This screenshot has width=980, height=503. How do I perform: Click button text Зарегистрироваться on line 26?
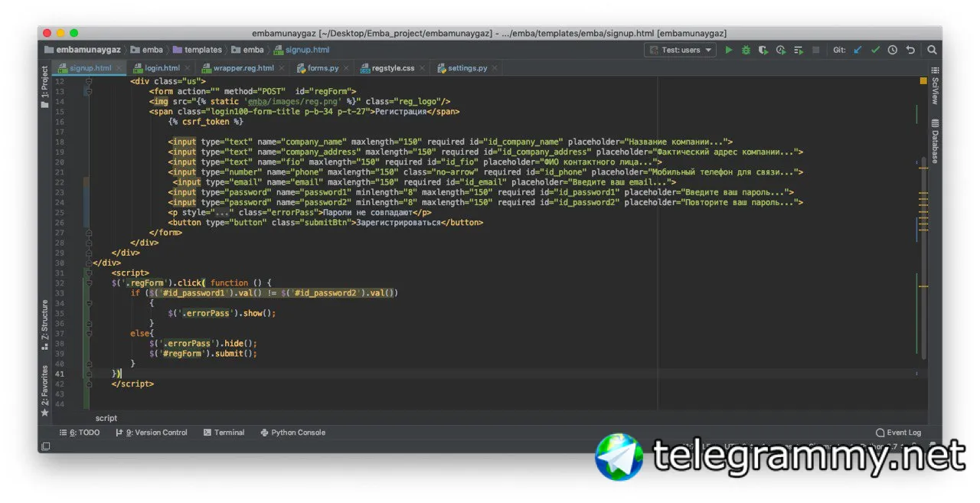[x=398, y=222]
